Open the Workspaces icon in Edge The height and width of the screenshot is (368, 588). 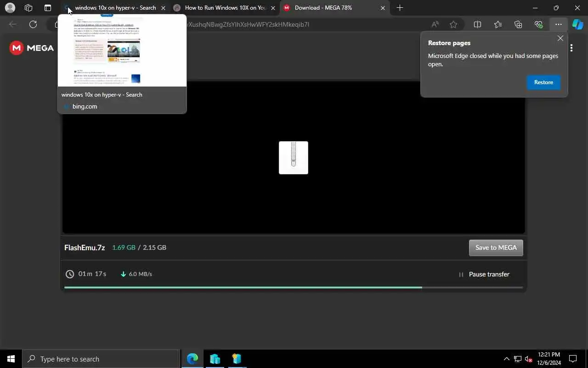28,8
